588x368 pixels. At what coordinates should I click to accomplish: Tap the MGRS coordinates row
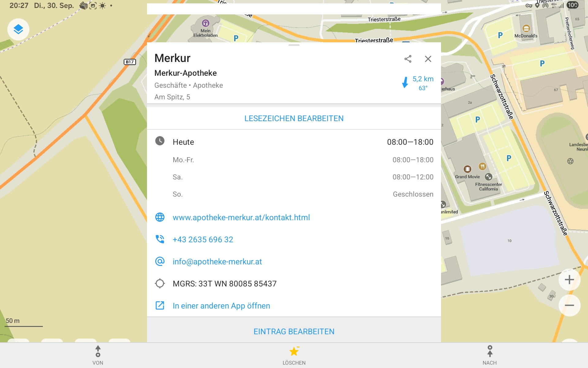pos(224,284)
